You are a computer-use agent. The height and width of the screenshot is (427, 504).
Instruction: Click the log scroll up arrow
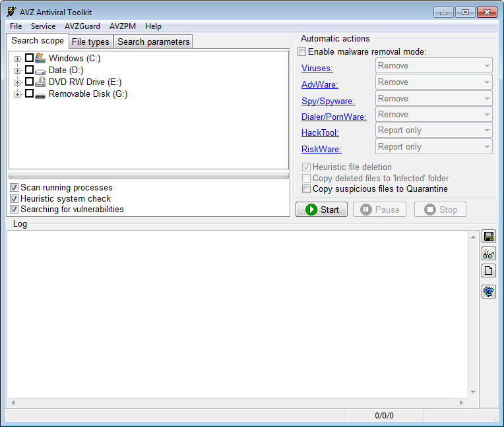(x=473, y=237)
